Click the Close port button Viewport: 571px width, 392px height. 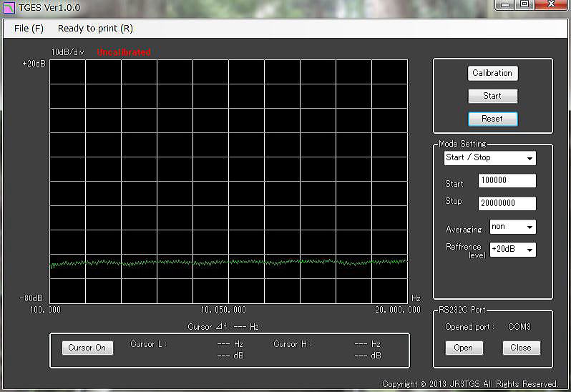coord(521,348)
